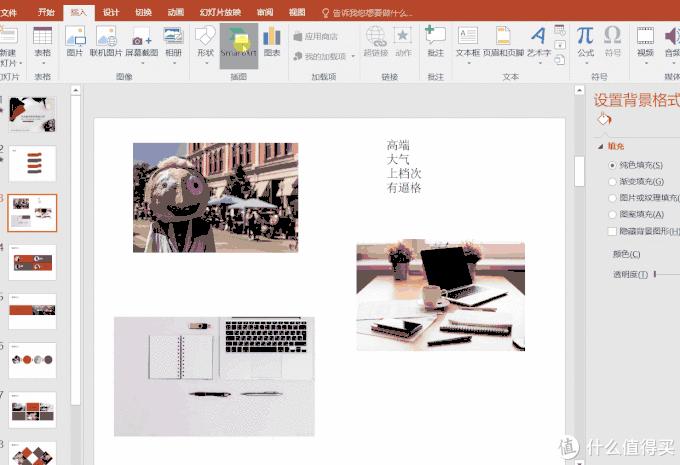Click the thumbnail pane scroll up arrow
680x465 pixels.
(75, 90)
